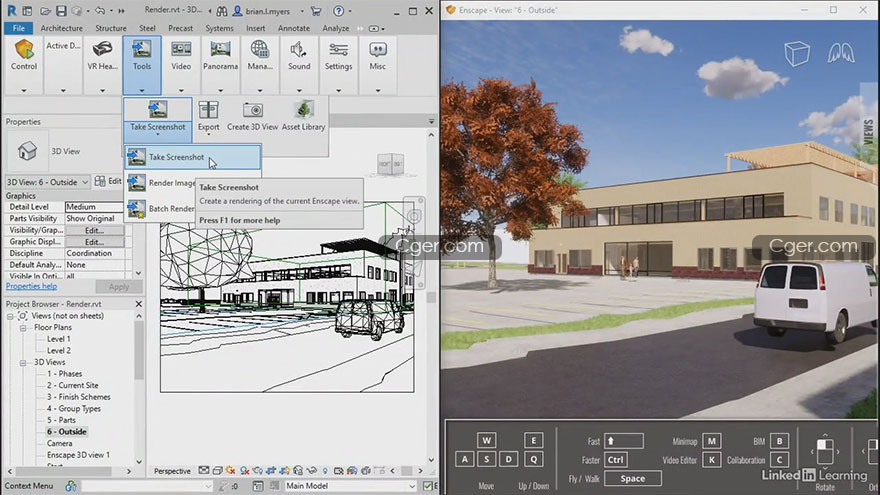The height and width of the screenshot is (495, 880).
Task: Click the Undo arrow in quick access toolbar
Action: coord(100,11)
